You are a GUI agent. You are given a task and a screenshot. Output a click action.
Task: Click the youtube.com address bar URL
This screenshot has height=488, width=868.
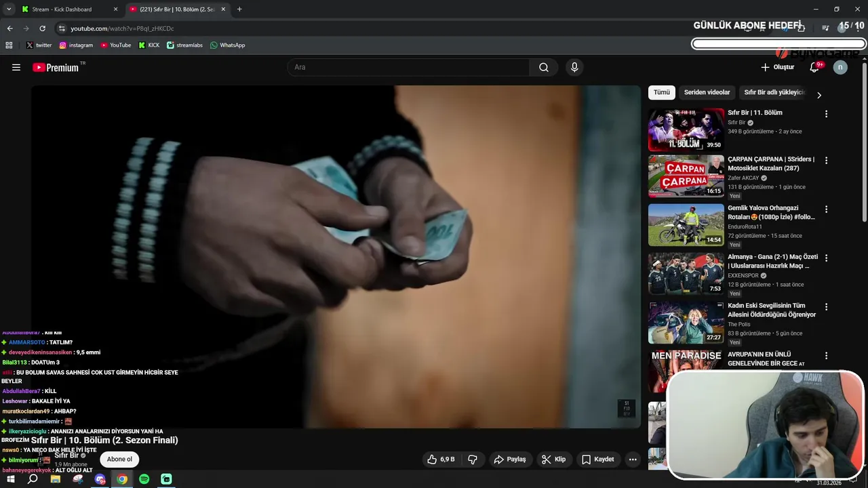[x=122, y=28]
